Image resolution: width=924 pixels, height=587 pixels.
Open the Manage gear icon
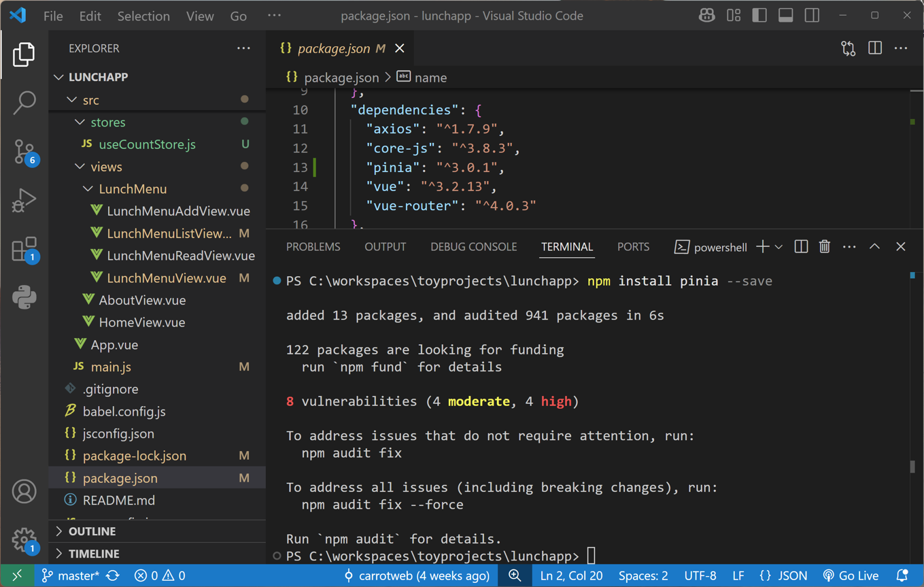24,540
